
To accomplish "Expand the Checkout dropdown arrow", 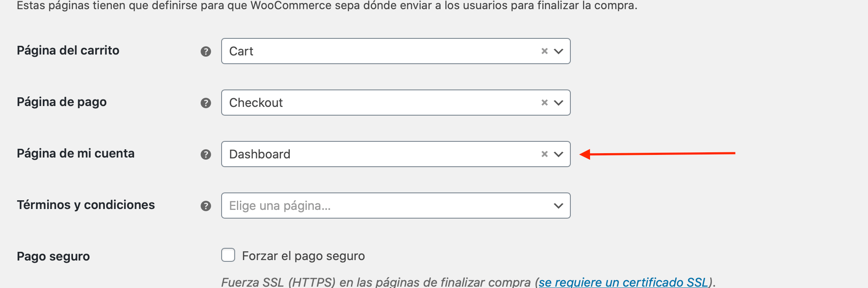I will tap(559, 103).
